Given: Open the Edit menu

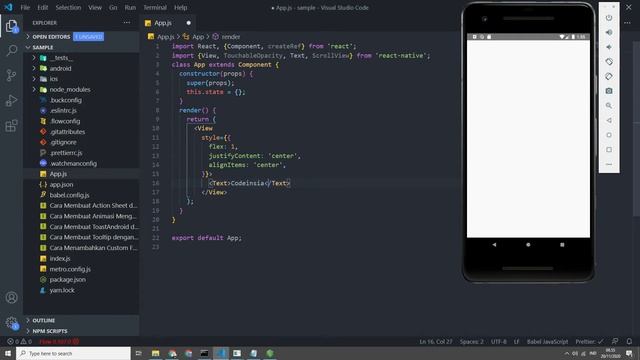Looking at the screenshot, I should (42, 7).
